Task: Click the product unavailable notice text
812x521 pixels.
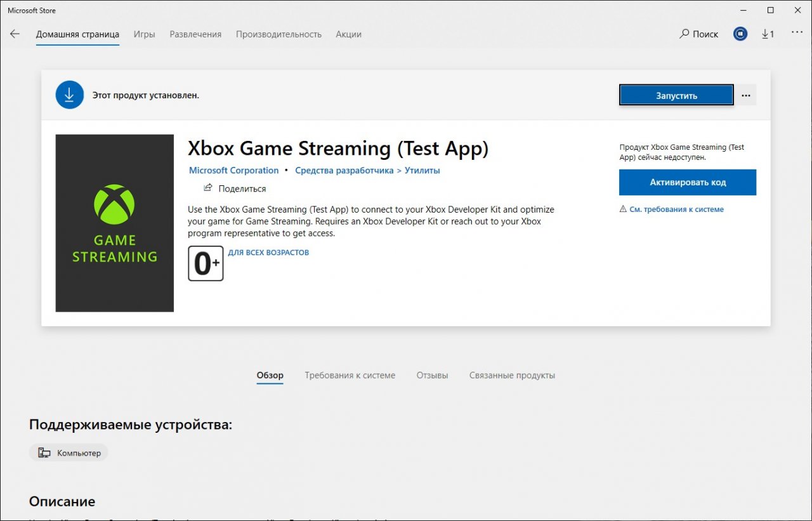Action: (682, 152)
